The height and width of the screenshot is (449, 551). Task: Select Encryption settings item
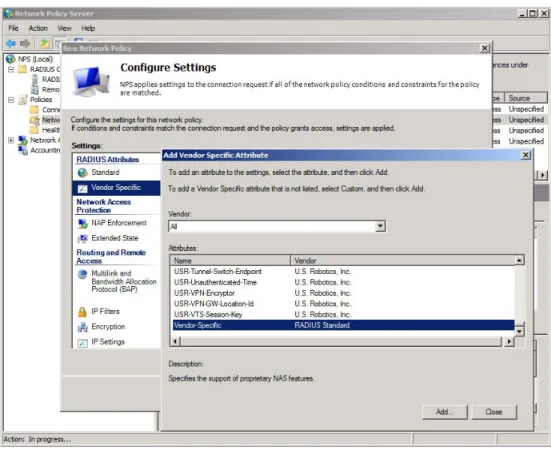click(108, 327)
